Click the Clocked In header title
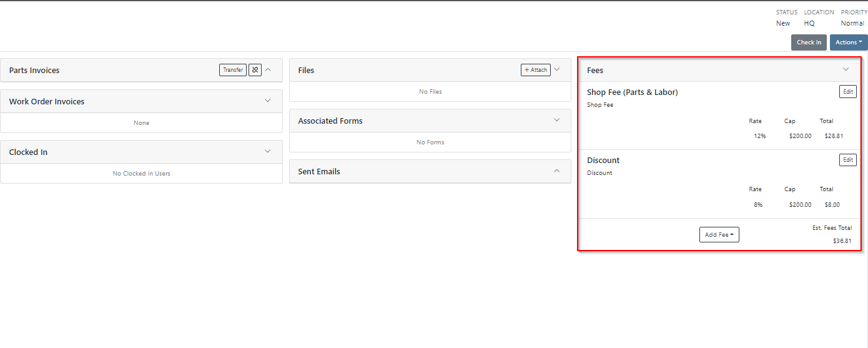This screenshot has height=348, width=868. click(x=28, y=152)
